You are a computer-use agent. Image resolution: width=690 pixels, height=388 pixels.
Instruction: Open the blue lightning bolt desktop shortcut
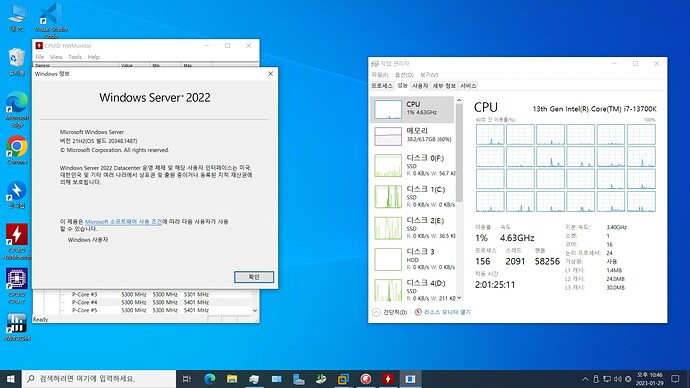pos(17,194)
